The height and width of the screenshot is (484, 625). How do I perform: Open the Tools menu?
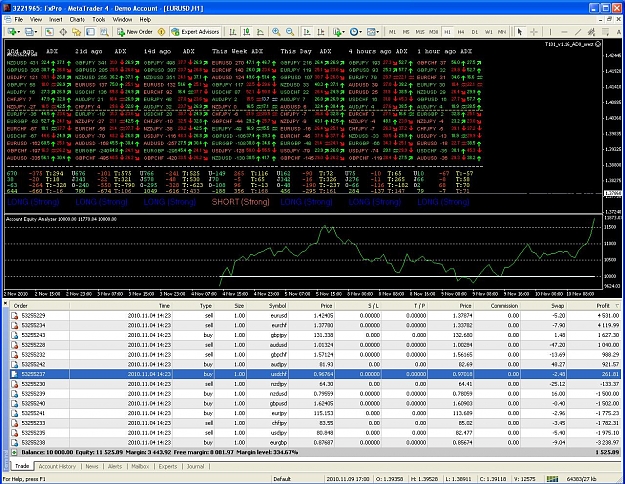[x=98, y=20]
